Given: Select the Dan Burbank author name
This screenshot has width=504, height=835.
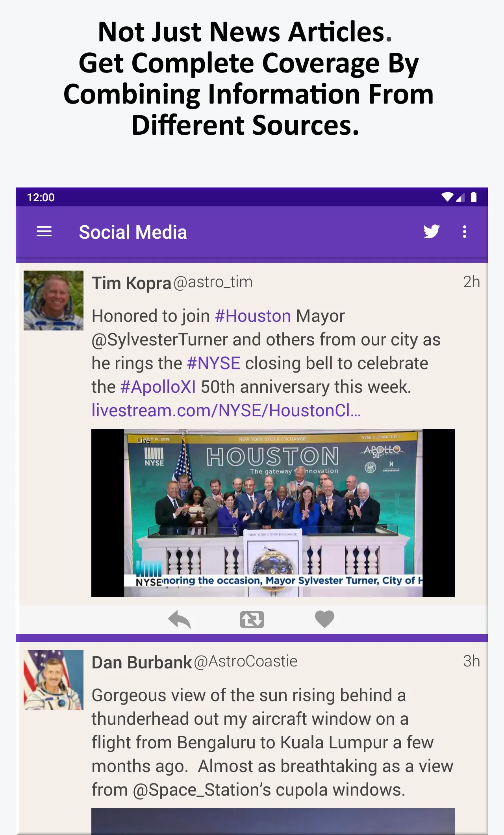Looking at the screenshot, I should 142,662.
